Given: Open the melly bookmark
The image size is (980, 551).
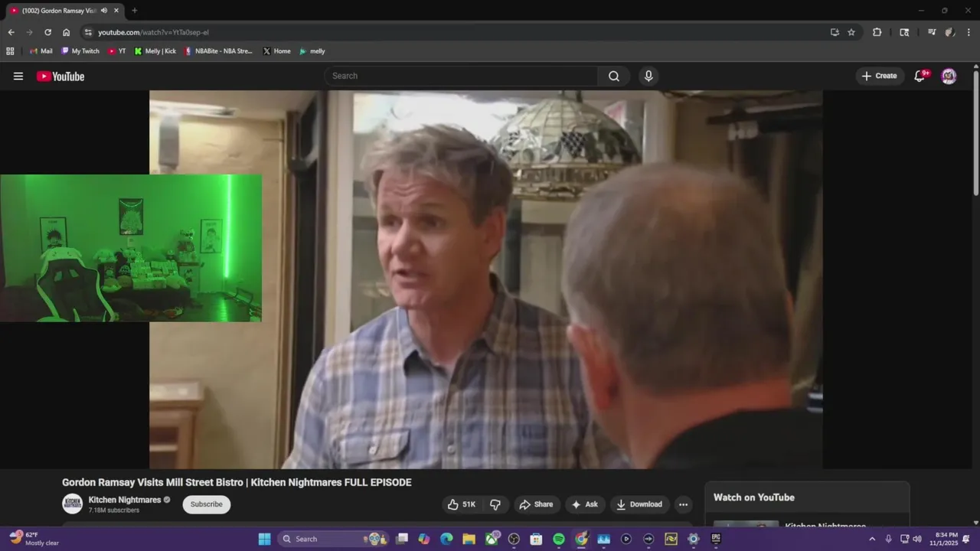Looking at the screenshot, I should pos(312,51).
